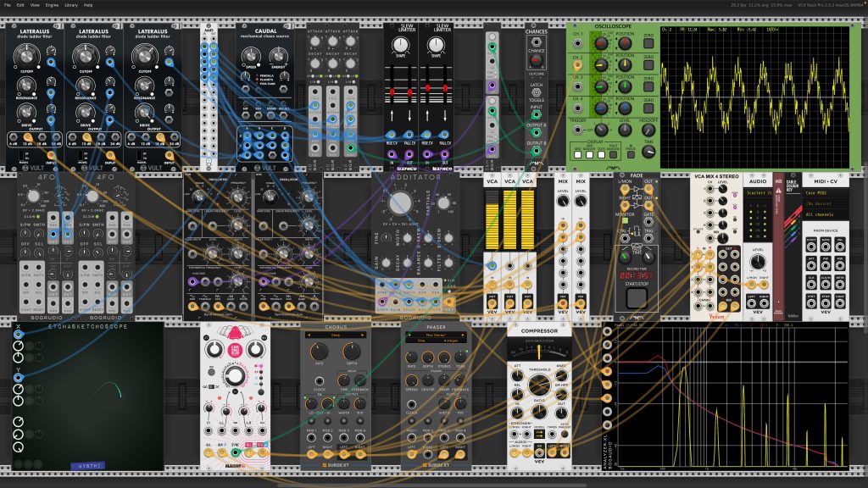Open the Engine menu
Image resolution: width=868 pixels, height=488 pixels.
coord(52,5)
